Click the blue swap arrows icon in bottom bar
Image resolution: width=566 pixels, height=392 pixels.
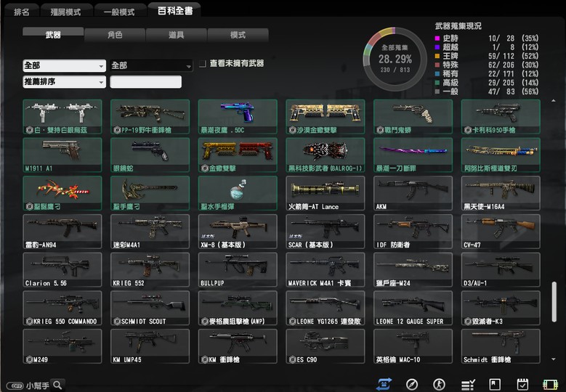click(x=384, y=384)
